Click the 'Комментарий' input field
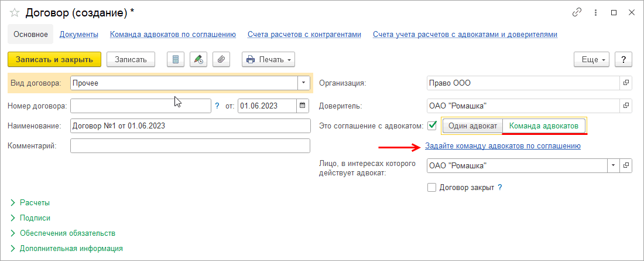 (x=190, y=146)
